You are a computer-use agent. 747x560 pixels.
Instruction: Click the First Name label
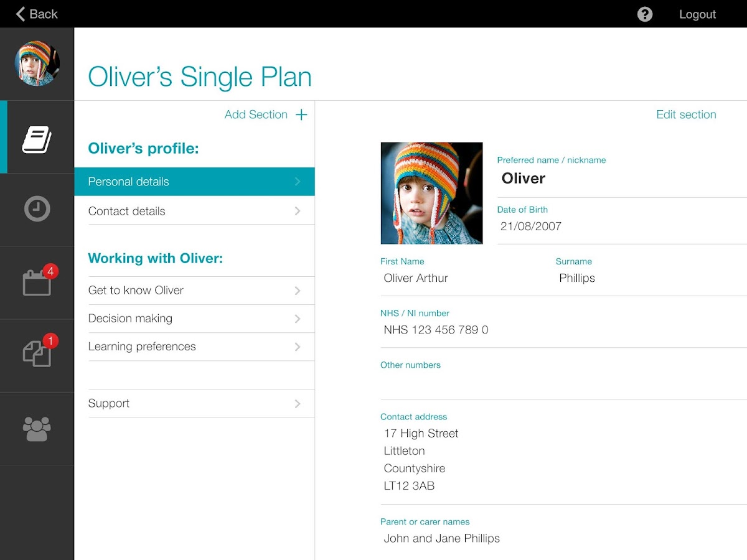coord(402,261)
